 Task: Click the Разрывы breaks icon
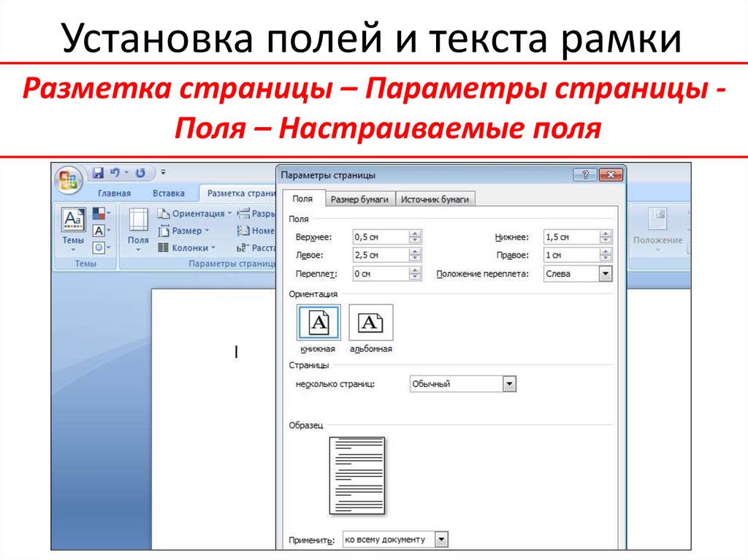244,213
